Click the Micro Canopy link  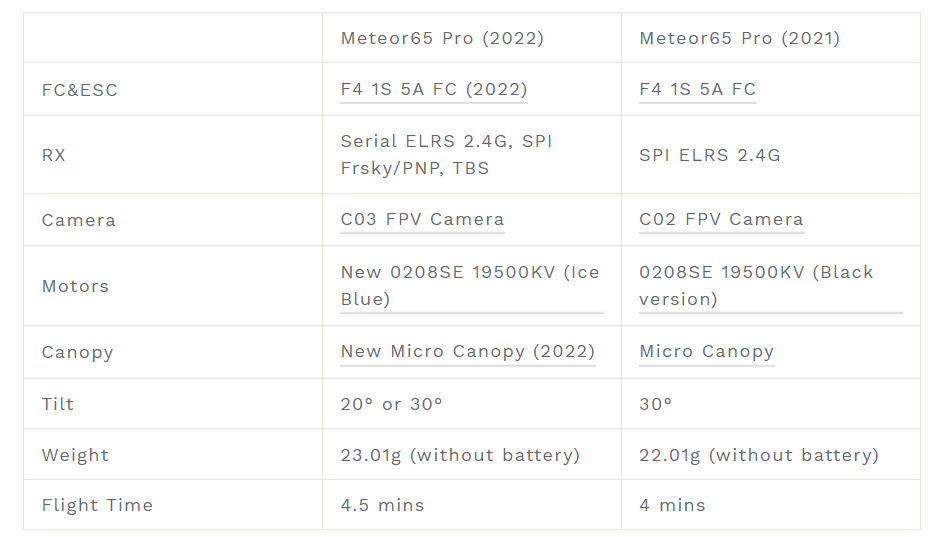(x=706, y=351)
